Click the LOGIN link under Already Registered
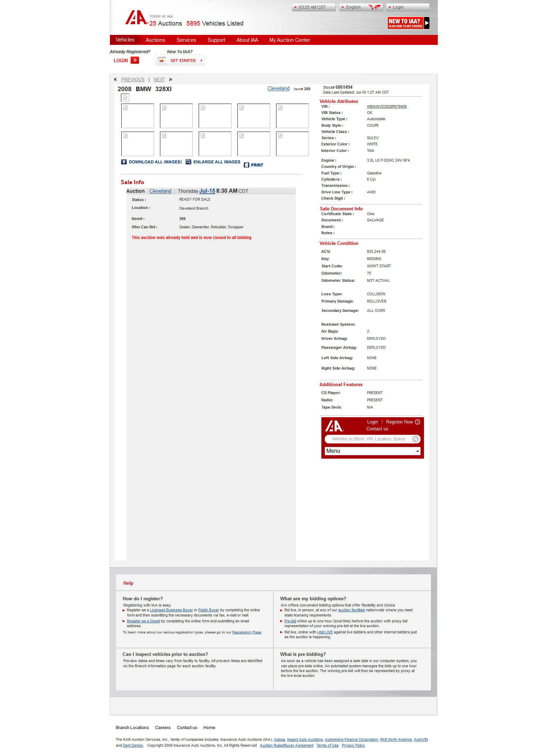 pyautogui.click(x=121, y=60)
